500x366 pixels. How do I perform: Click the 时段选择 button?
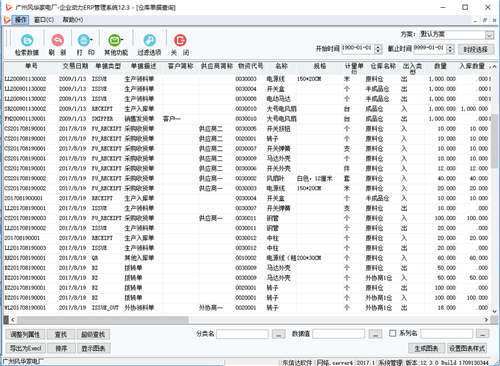476,49
